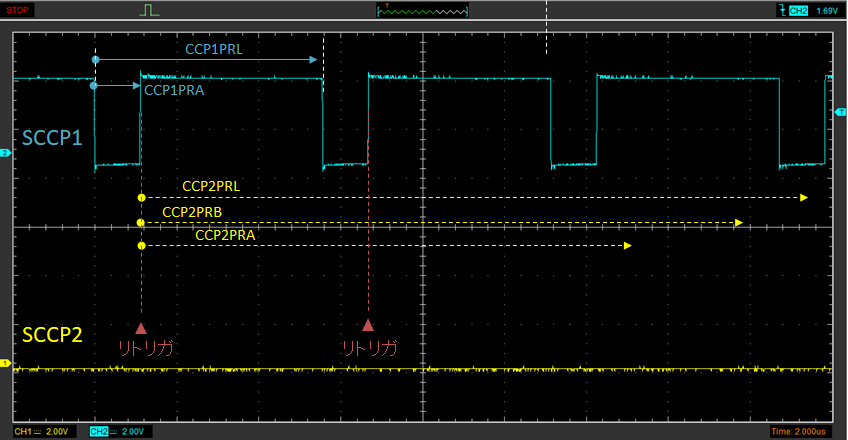Click the yellow CCP2PRB annotation label
Image resolution: width=848 pixels, height=440 pixels.
click(x=192, y=211)
